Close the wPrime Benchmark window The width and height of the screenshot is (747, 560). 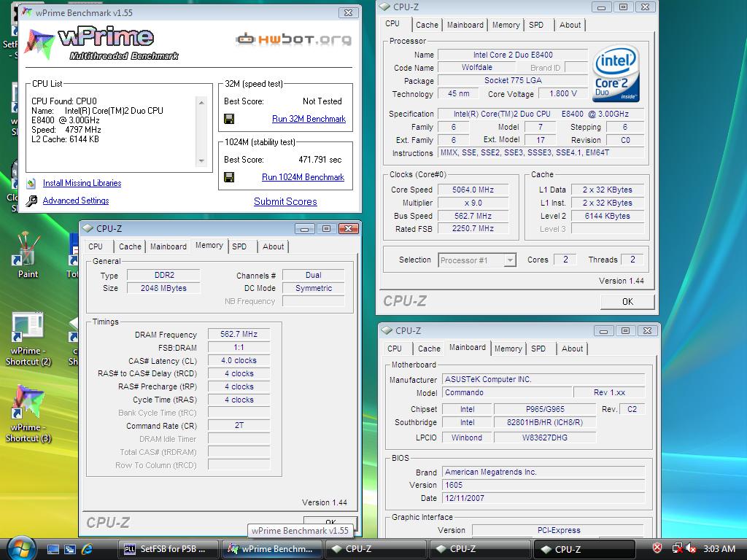348,13
